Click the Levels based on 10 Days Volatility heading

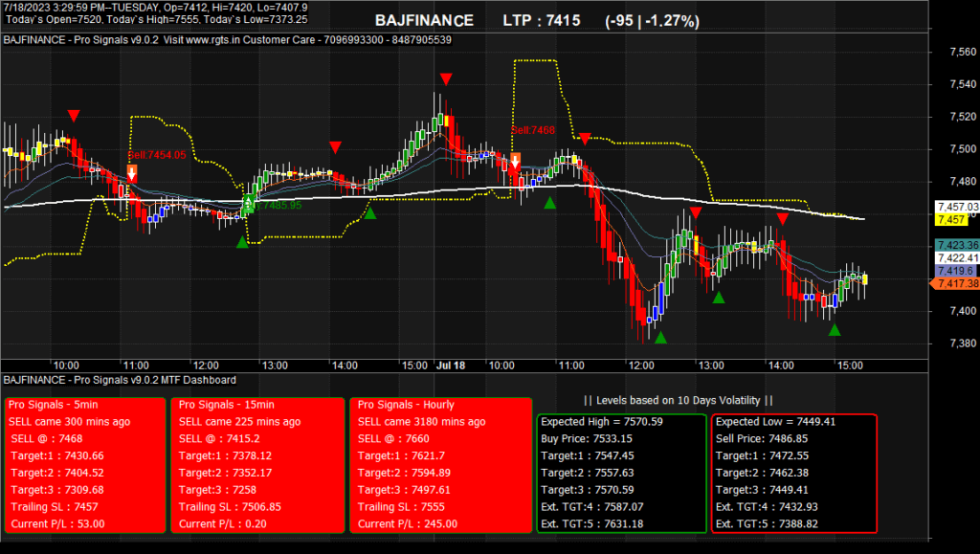679,400
